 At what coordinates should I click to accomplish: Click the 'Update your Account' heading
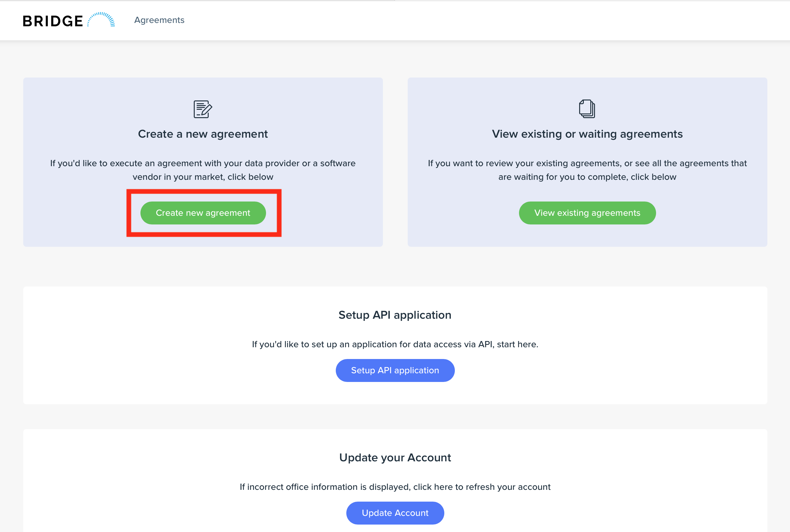pyautogui.click(x=395, y=457)
